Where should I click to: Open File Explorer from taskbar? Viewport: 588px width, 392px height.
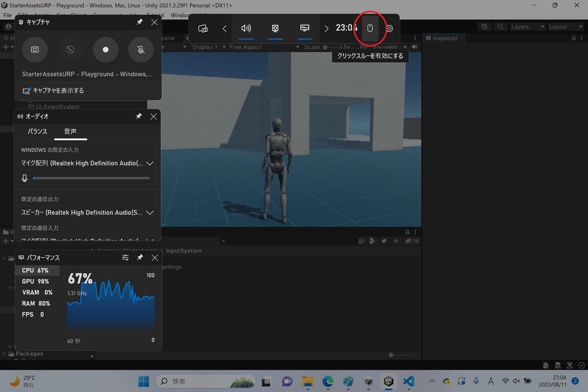tap(307, 381)
